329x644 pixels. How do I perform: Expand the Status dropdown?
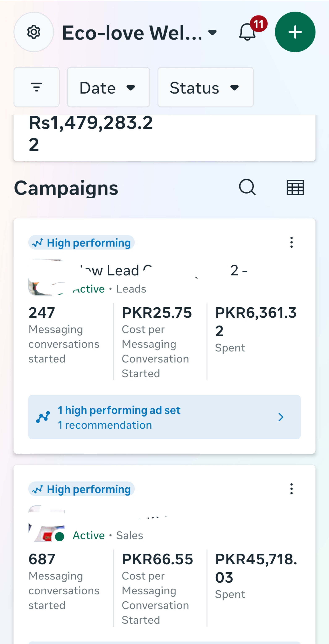[205, 87]
